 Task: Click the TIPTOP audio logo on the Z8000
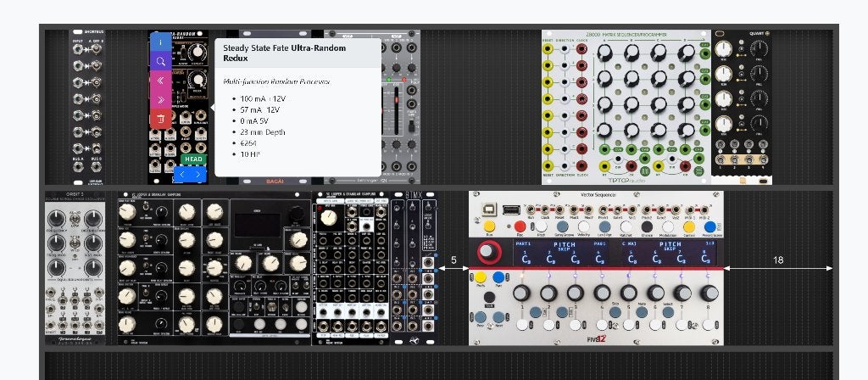(627, 180)
